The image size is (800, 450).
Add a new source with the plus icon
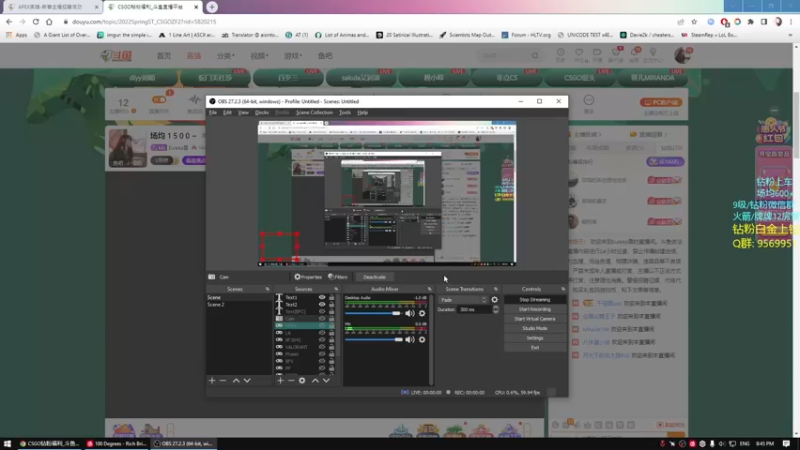click(x=280, y=381)
